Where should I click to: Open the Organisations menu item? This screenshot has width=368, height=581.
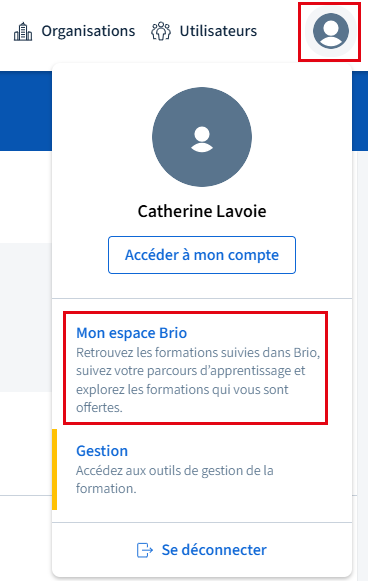(x=74, y=31)
